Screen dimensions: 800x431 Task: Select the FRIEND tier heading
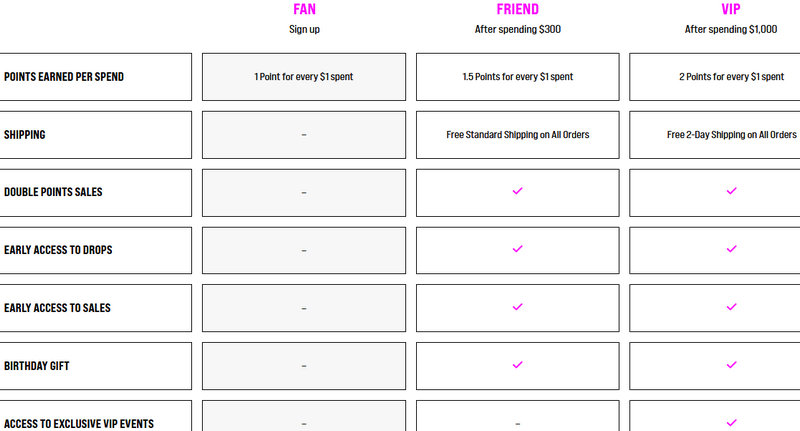[517, 9]
